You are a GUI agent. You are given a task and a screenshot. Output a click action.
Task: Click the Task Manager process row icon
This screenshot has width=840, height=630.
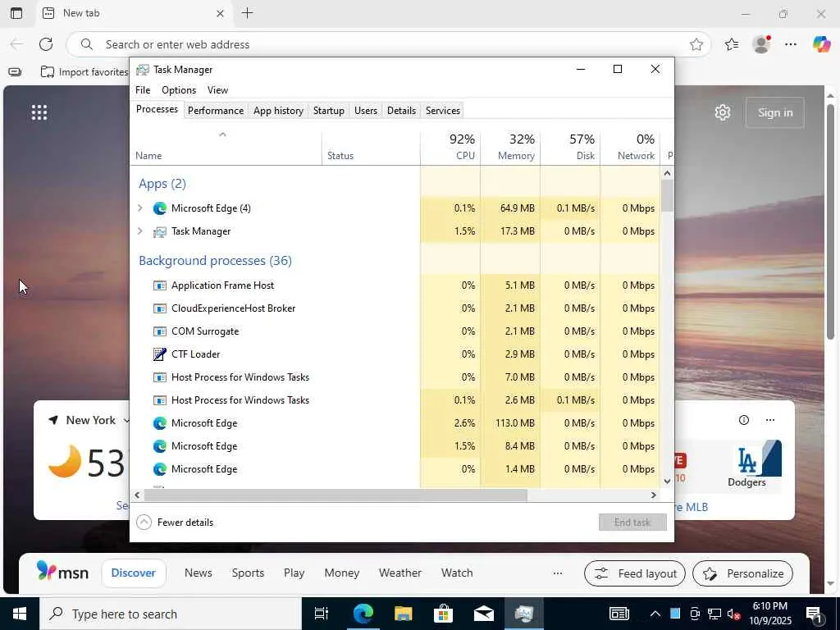pos(160,231)
